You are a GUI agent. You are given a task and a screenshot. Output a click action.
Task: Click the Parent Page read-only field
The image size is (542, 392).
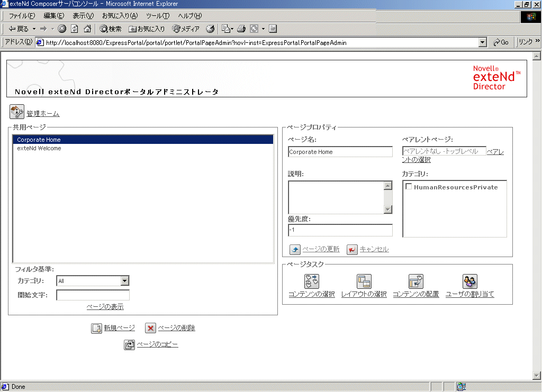pos(444,151)
